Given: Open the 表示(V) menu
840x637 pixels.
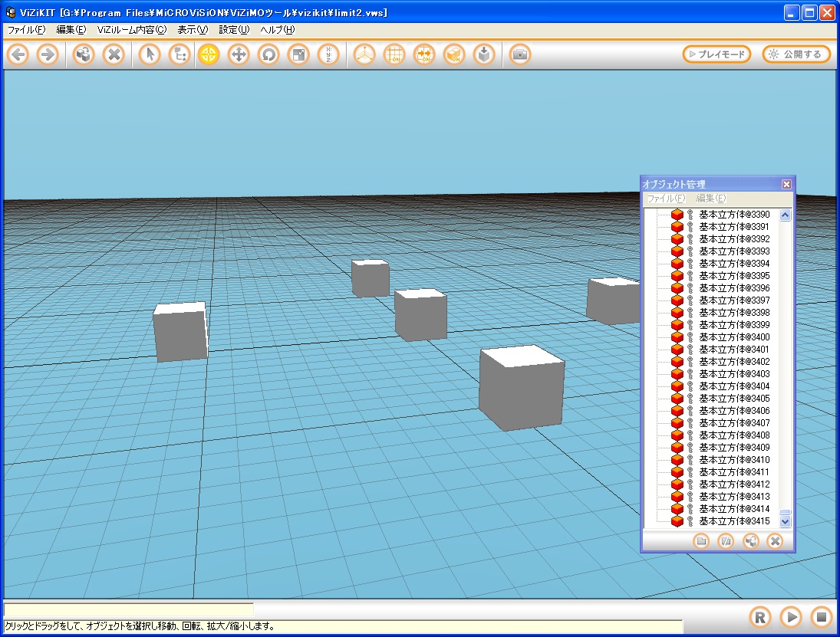Looking at the screenshot, I should coord(192,30).
